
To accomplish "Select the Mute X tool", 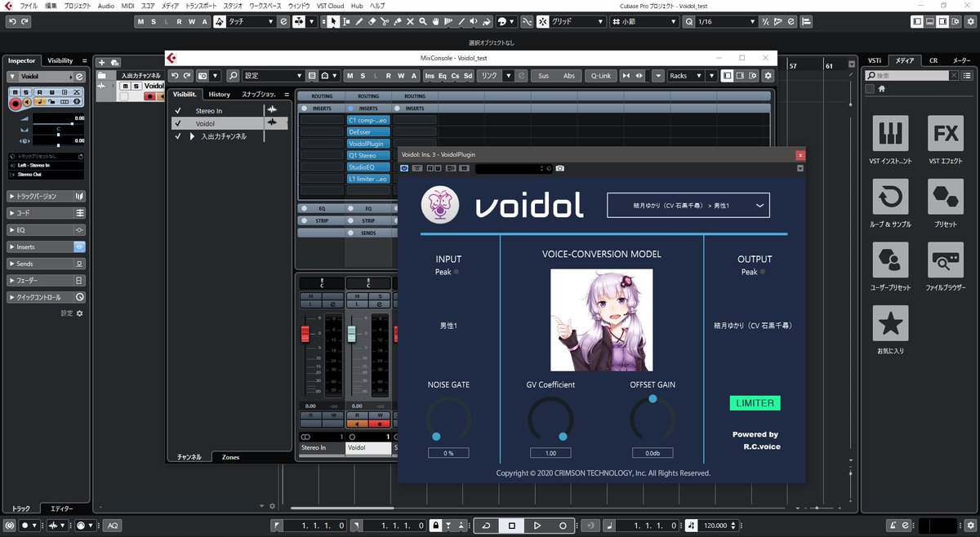I will coord(410,21).
